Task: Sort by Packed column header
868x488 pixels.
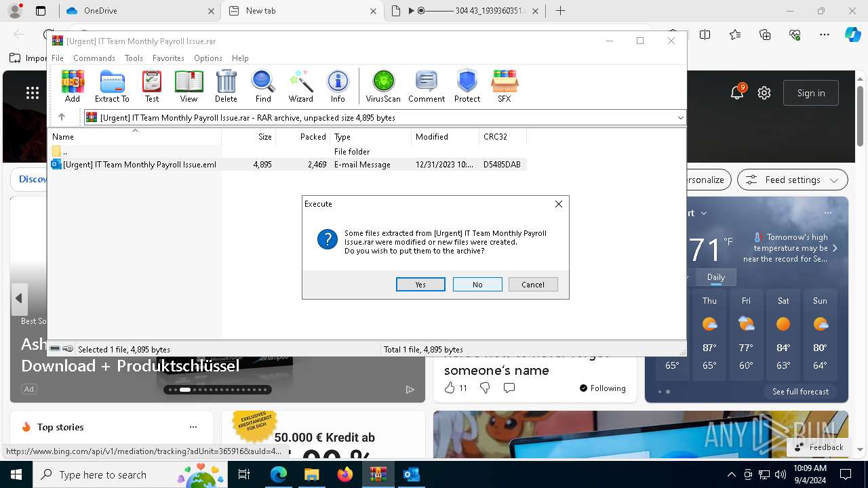Action: [303, 137]
